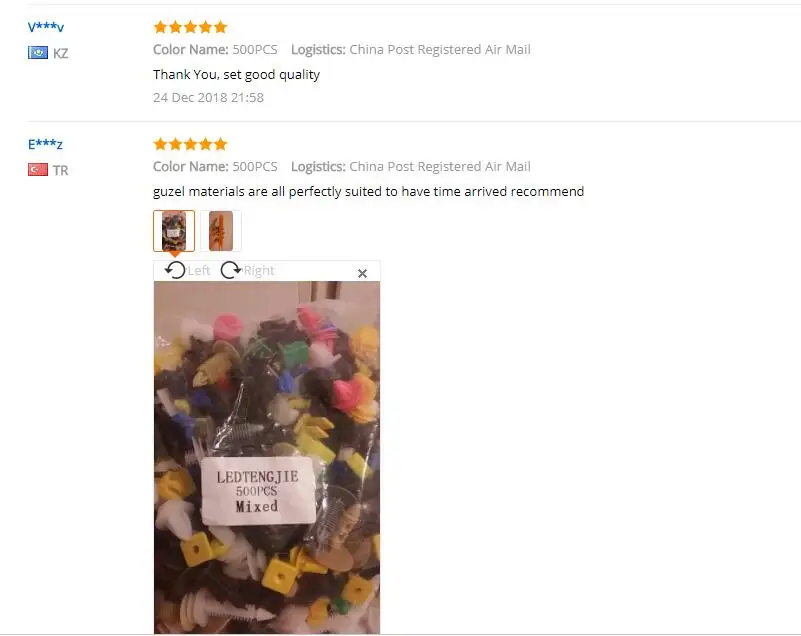Open the second orange clip thumbnail

pyautogui.click(x=221, y=231)
